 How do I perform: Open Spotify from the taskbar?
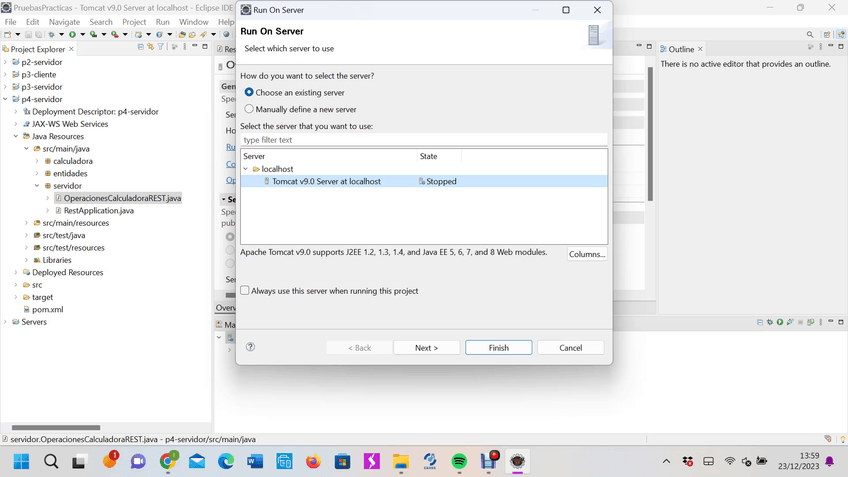point(459,461)
